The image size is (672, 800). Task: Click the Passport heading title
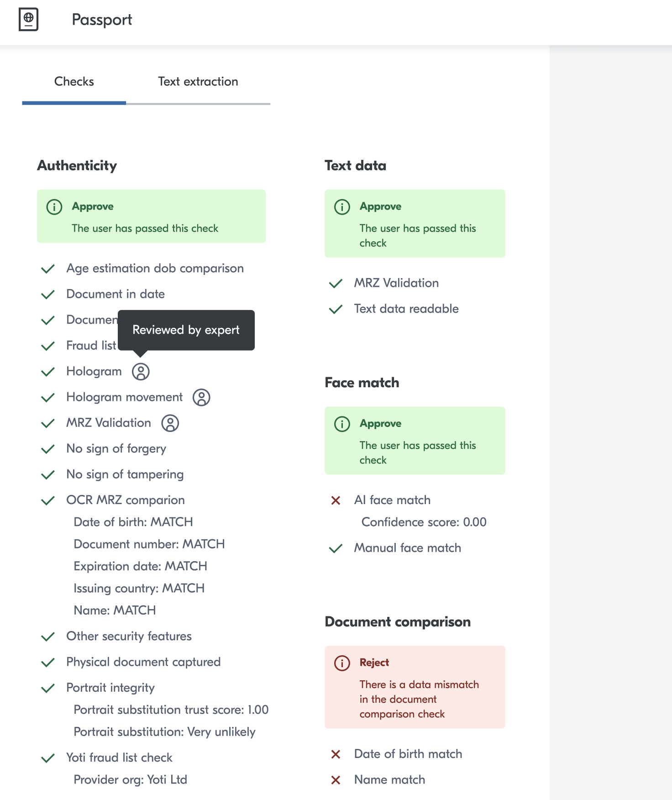pos(102,20)
